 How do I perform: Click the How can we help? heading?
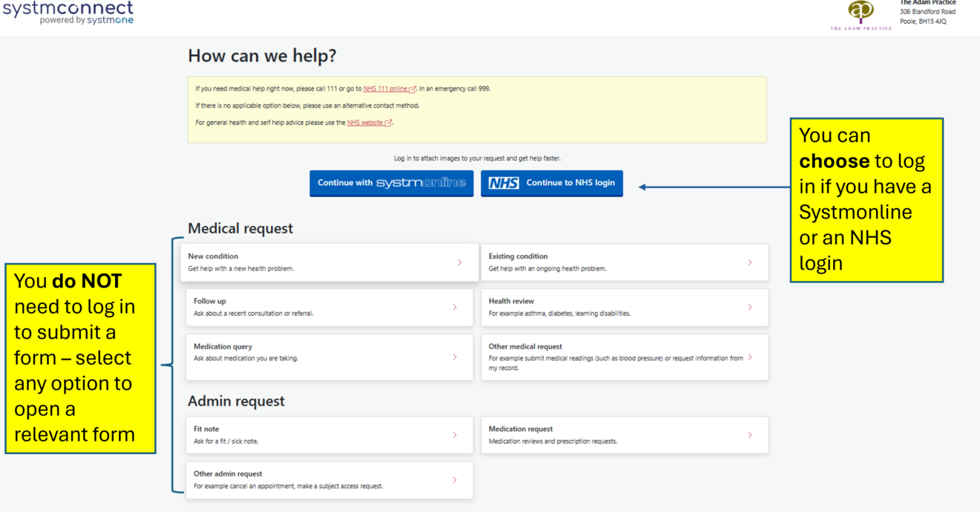click(x=262, y=56)
